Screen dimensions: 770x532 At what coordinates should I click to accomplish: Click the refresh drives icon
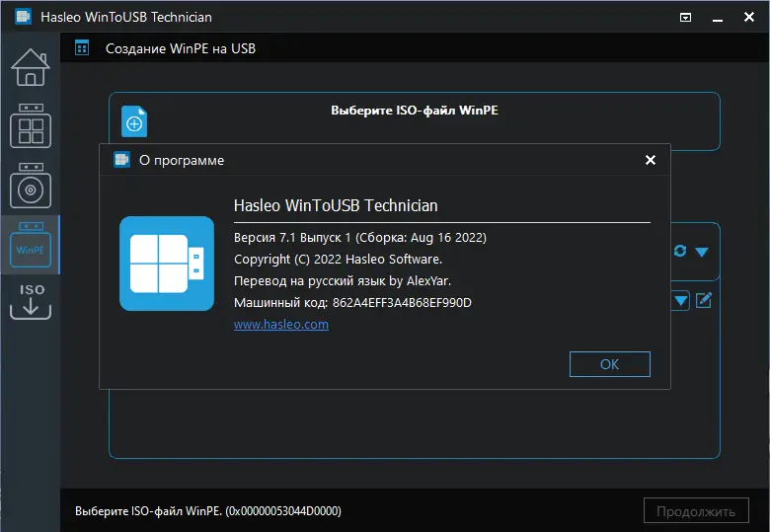(x=680, y=252)
